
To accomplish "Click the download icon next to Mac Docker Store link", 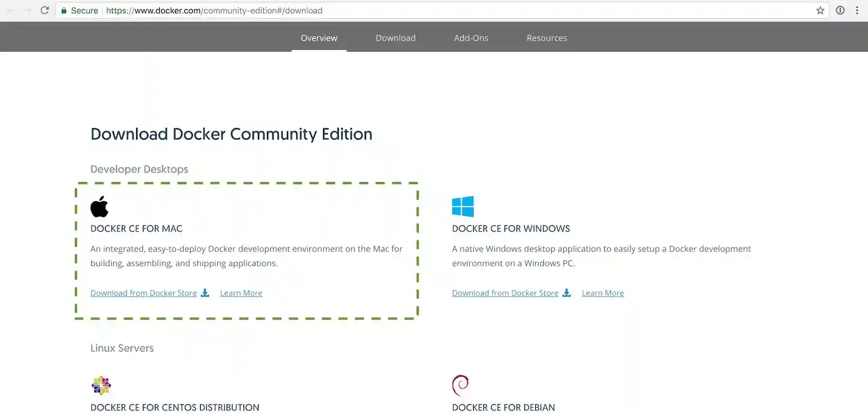I will [x=205, y=292].
